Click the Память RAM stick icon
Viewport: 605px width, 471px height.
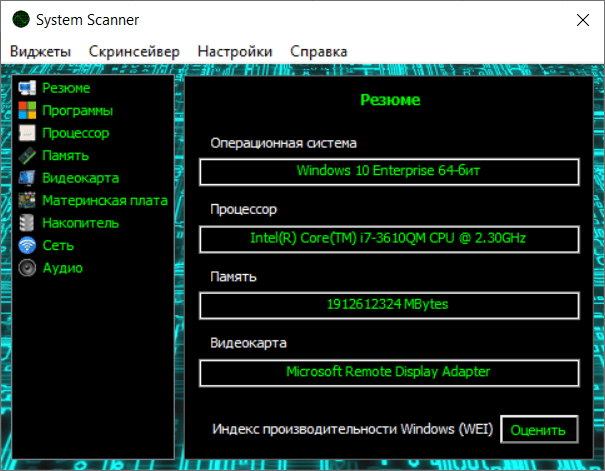pos(27,155)
